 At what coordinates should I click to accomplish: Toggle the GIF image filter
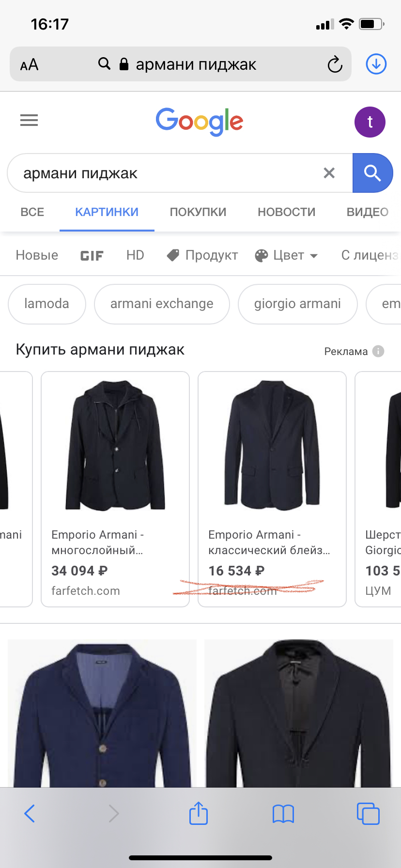[x=92, y=255]
